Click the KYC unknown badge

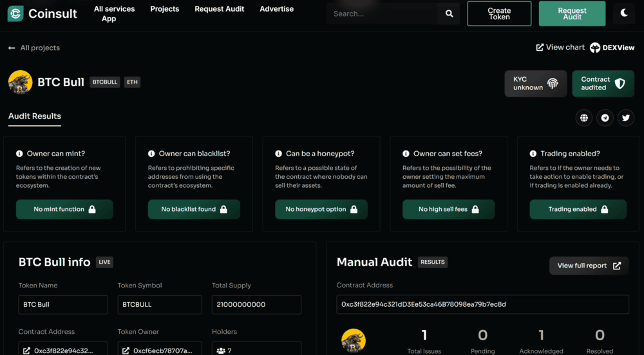tap(536, 84)
